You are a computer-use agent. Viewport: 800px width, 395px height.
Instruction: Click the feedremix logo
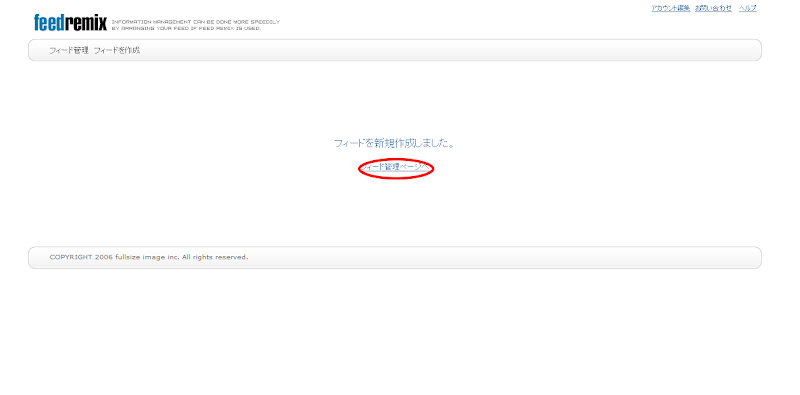point(70,23)
